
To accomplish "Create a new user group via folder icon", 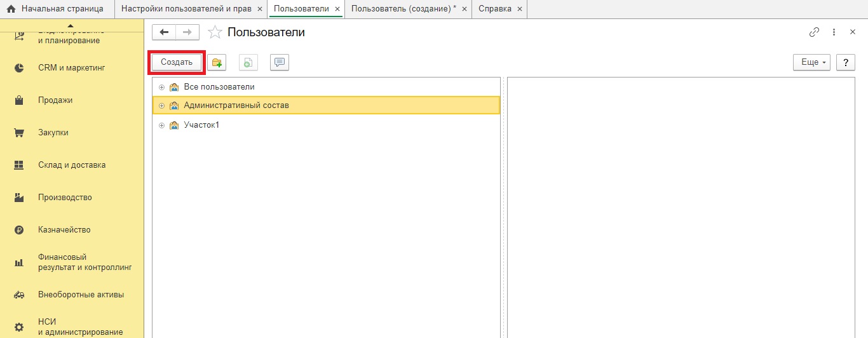I will [x=217, y=62].
